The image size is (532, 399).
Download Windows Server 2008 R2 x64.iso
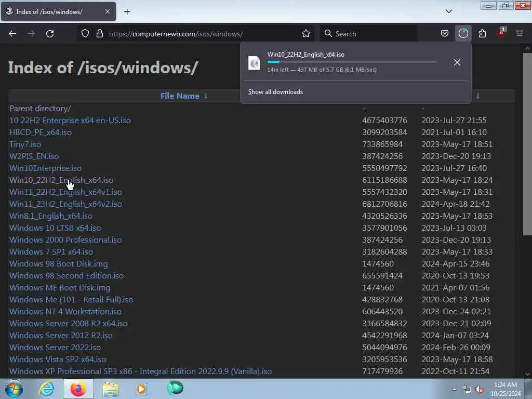pos(69,323)
